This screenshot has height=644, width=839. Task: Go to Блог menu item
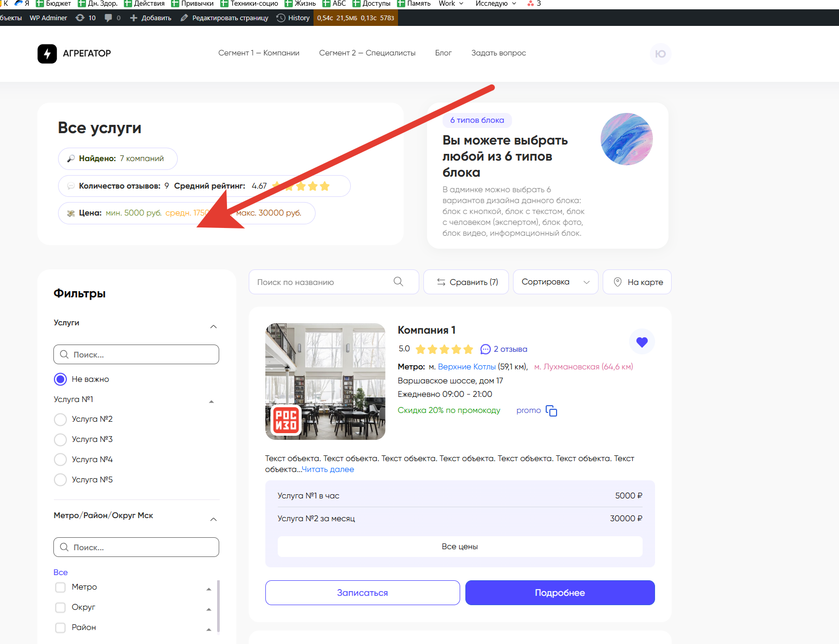443,53
